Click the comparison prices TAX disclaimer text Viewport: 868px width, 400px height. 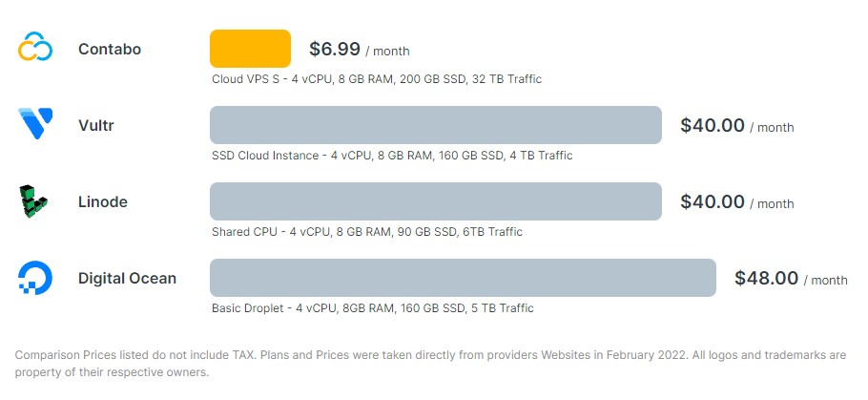click(431, 364)
